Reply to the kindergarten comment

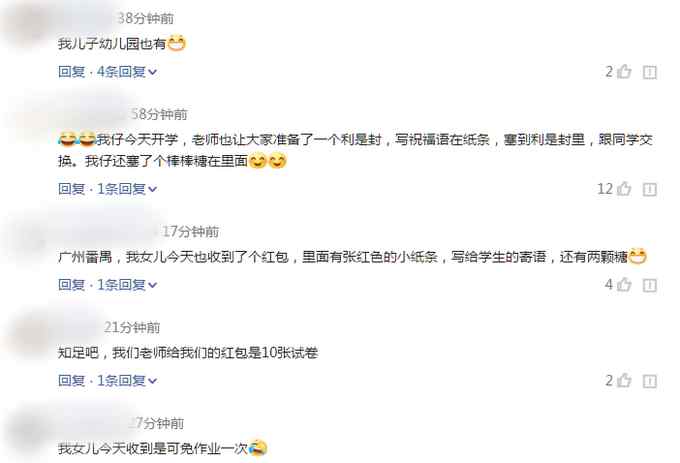point(72,72)
